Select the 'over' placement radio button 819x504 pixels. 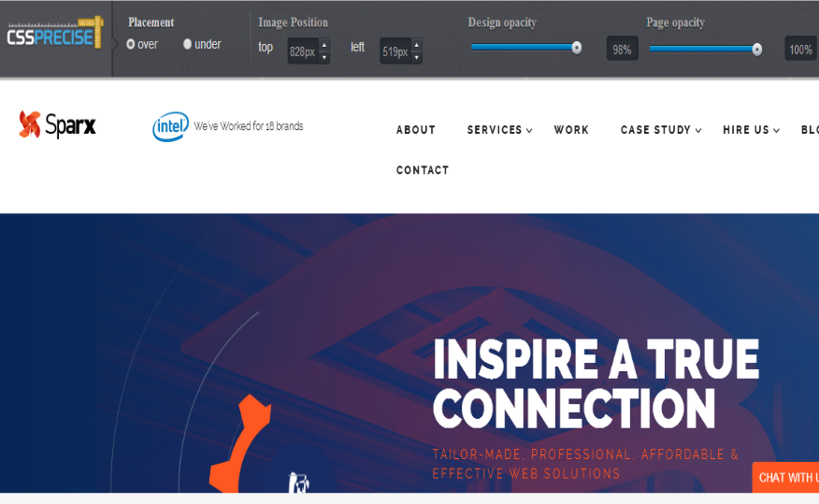(131, 44)
